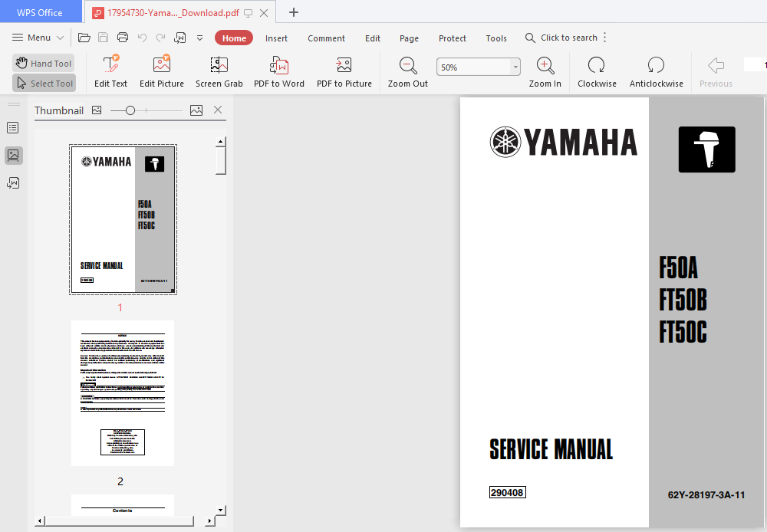
Task: Switch to the Insert tab
Action: pos(276,38)
